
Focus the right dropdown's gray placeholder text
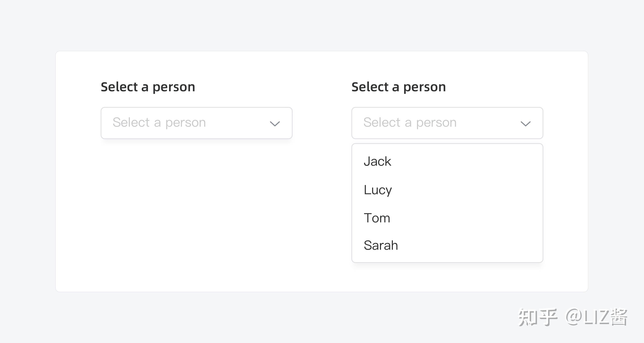[410, 122]
